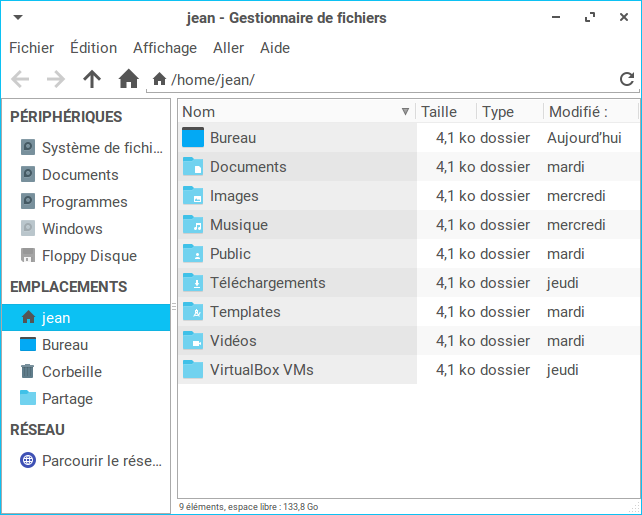Go back to the previous folder
642x515 pixels.
pyautogui.click(x=20, y=79)
